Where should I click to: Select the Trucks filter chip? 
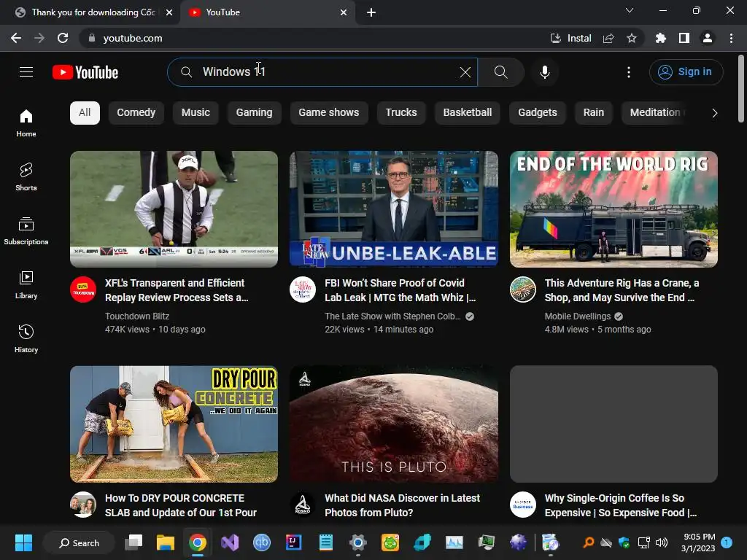401,113
